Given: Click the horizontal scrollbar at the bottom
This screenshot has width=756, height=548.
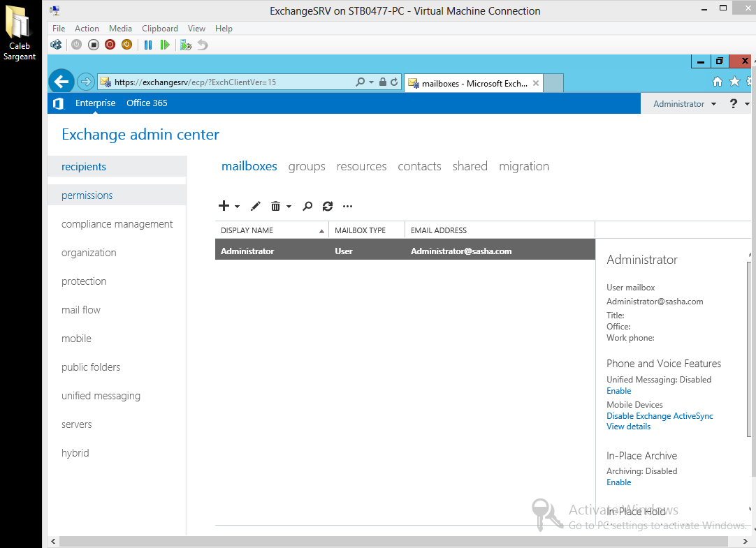Looking at the screenshot, I should [x=393, y=542].
